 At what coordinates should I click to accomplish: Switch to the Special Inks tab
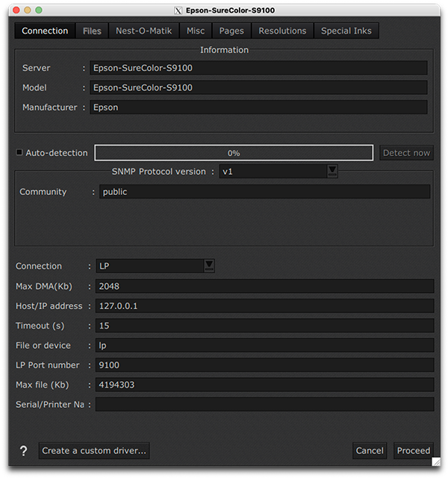click(346, 31)
